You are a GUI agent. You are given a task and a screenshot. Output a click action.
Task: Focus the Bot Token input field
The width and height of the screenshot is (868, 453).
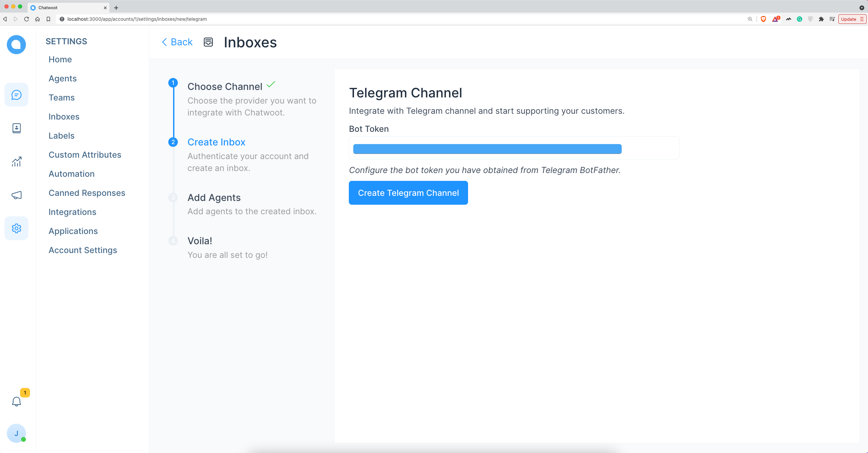click(514, 148)
